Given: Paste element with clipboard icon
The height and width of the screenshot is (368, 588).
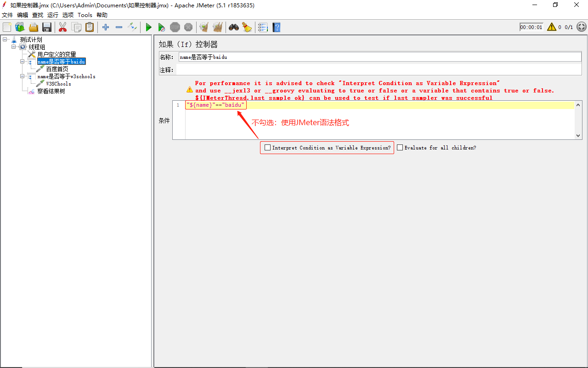Looking at the screenshot, I should click(x=90, y=27).
